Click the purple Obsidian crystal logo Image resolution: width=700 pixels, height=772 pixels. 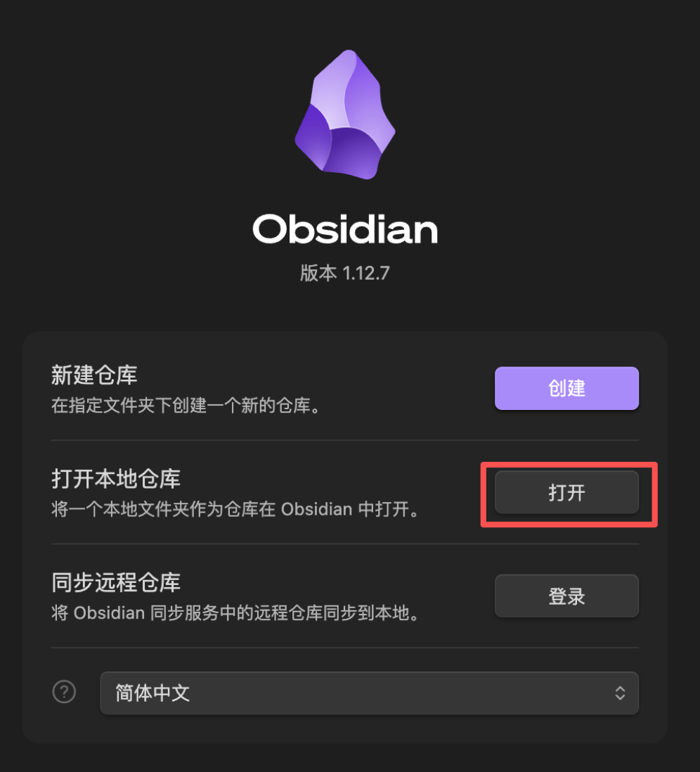(345, 114)
